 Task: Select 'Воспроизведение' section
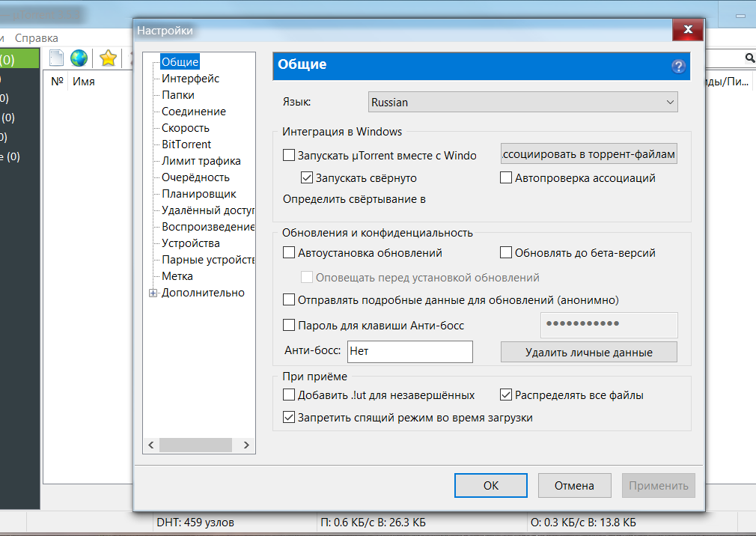208,227
